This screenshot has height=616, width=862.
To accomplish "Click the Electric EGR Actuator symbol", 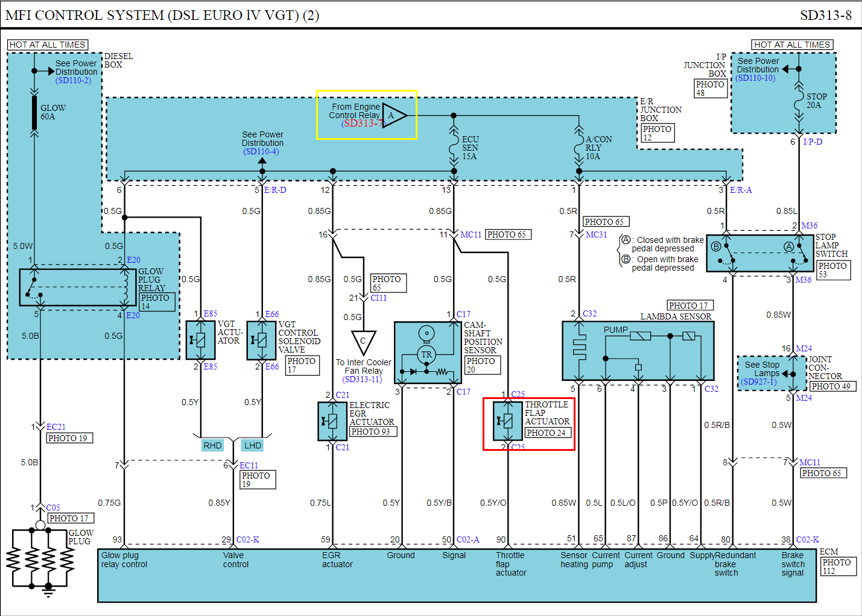I will [332, 421].
